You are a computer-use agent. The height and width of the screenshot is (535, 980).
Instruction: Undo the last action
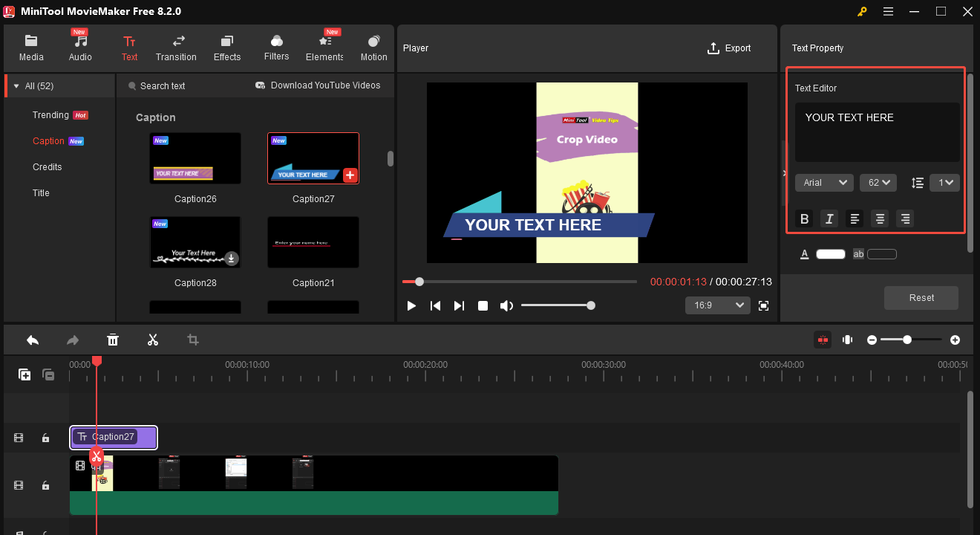coord(33,340)
